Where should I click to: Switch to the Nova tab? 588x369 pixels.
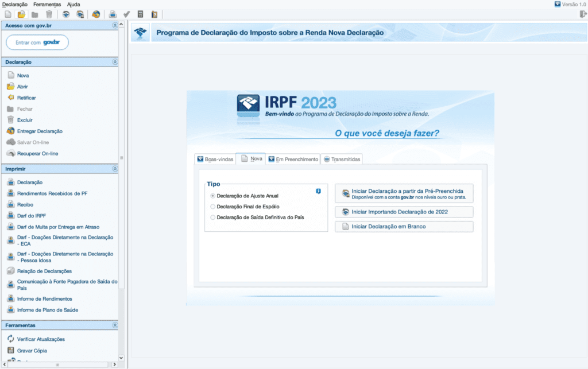click(251, 159)
